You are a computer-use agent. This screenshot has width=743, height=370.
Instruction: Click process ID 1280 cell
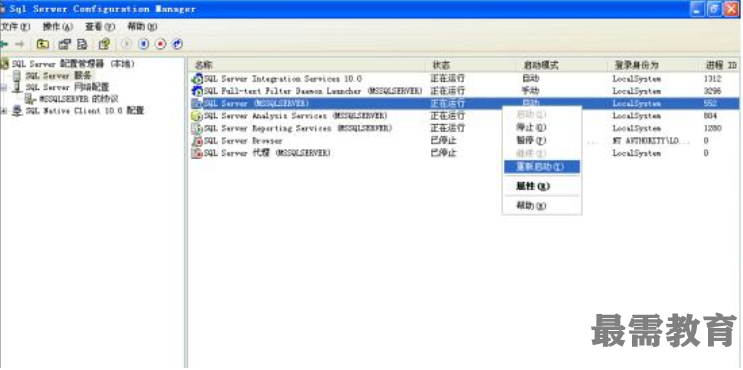coord(713,128)
